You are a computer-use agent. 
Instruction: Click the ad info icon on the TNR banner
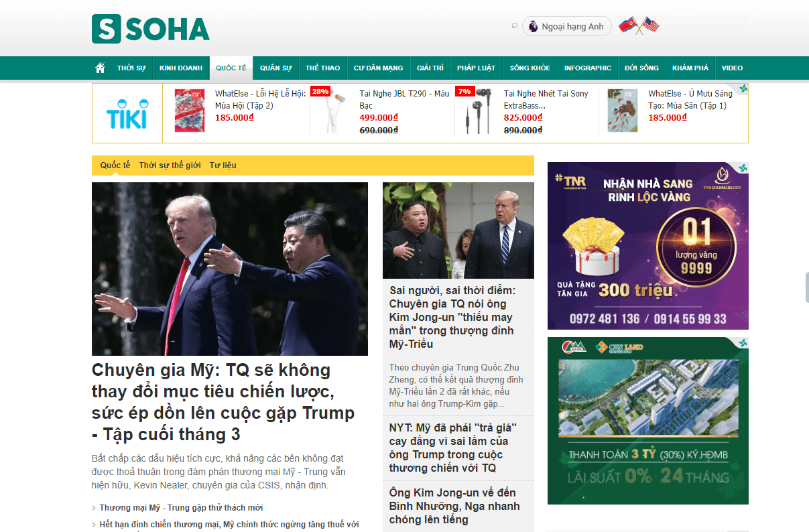point(743,167)
